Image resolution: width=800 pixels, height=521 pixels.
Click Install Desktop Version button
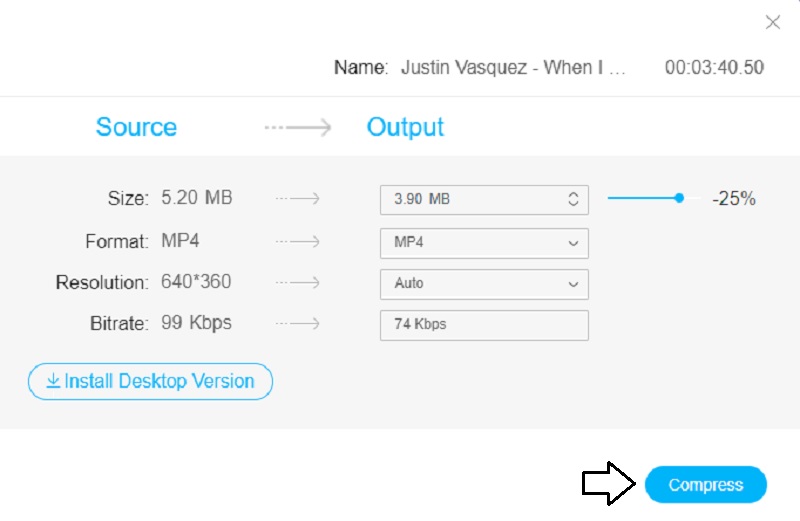(150, 381)
